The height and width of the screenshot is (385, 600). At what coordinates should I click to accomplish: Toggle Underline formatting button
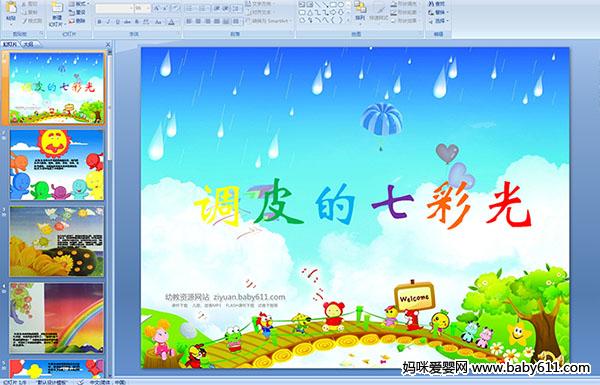tap(117, 22)
